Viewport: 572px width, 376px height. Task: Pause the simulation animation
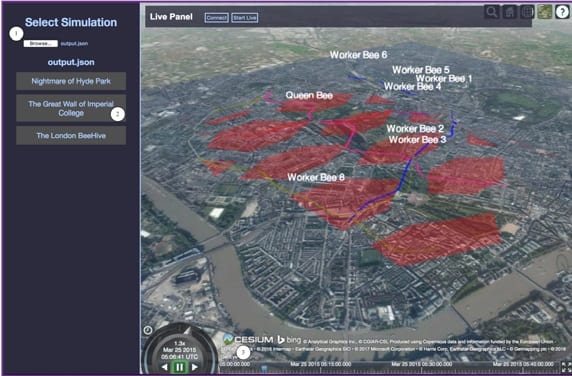pos(179,367)
